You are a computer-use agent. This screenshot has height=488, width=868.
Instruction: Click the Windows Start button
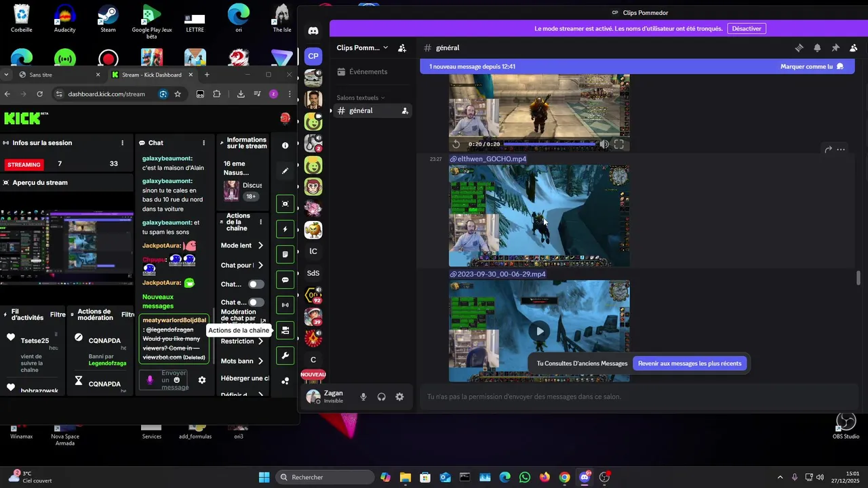[x=264, y=477]
